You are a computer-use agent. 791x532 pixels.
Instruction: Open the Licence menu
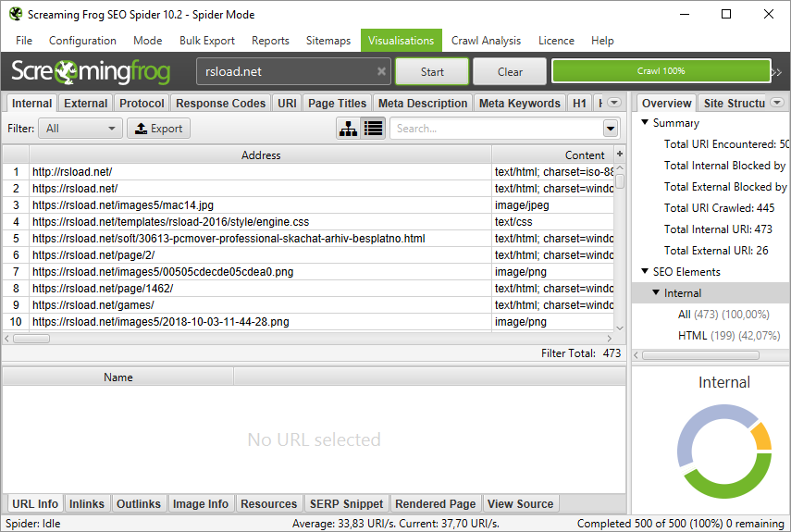click(556, 41)
